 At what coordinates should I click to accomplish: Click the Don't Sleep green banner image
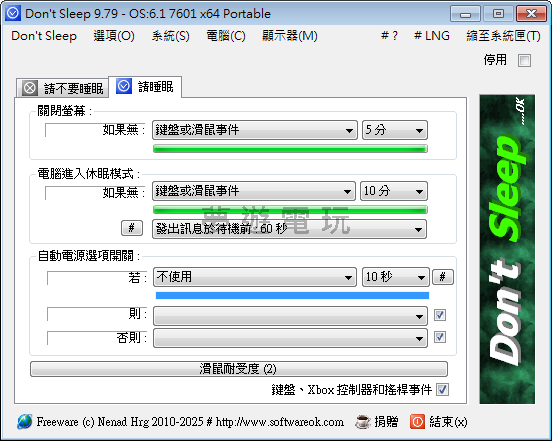[x=507, y=249]
